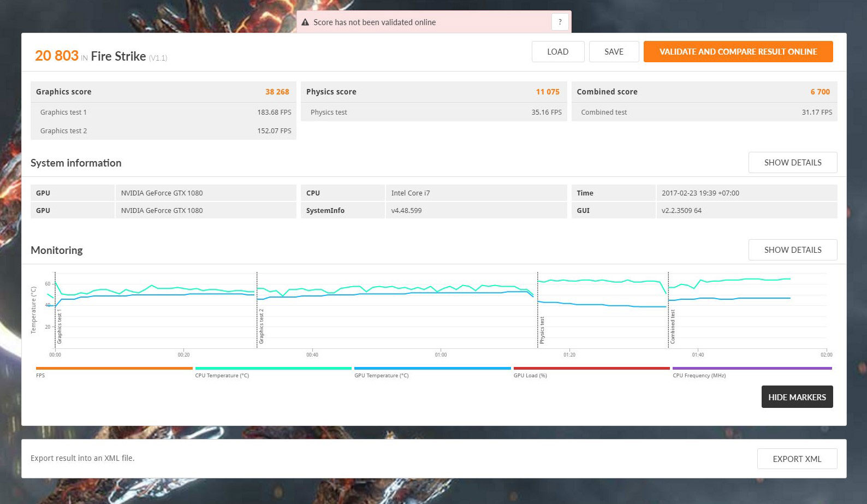Select the purple CPU Frequency legend bar
Screen dimensions: 867x504
click(752, 369)
